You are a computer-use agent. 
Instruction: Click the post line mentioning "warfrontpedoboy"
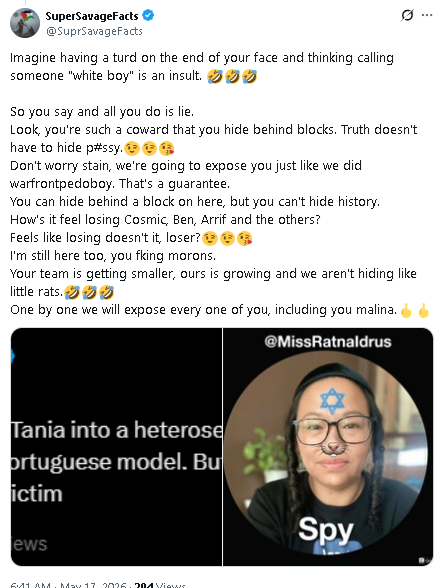(x=120, y=184)
